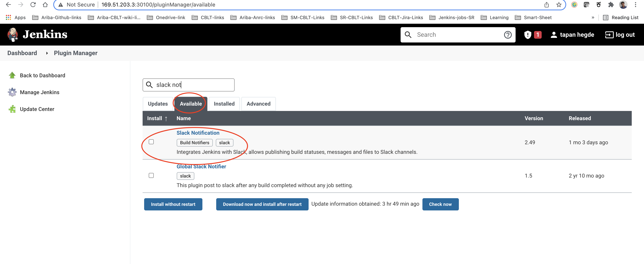This screenshot has width=644, height=264.
Task: Open the Slack Notification plugin link
Action: pos(198,133)
